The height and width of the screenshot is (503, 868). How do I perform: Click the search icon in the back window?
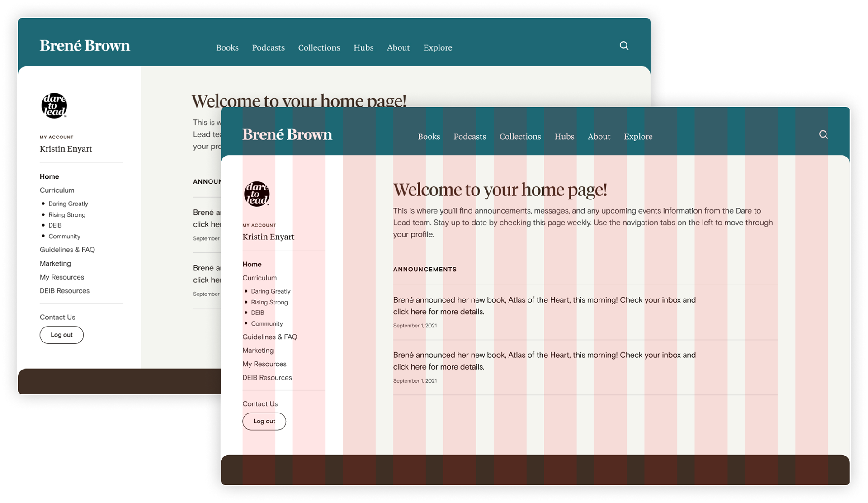[624, 45]
